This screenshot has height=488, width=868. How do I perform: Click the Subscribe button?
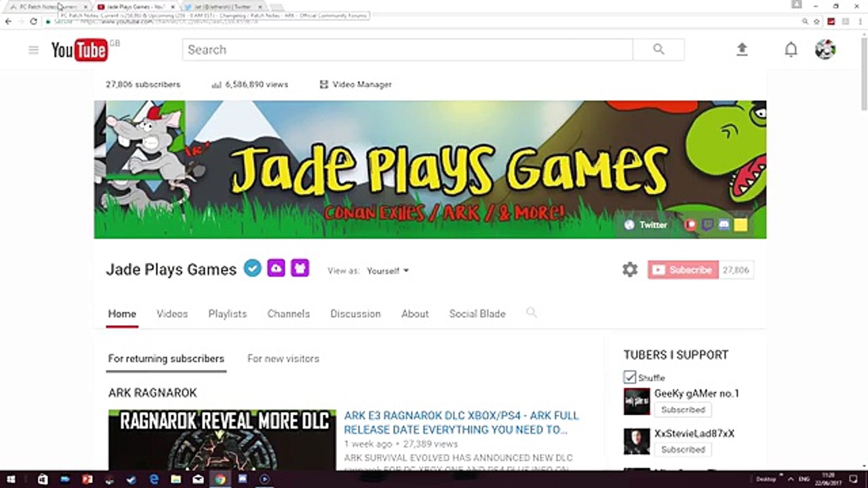click(x=683, y=270)
